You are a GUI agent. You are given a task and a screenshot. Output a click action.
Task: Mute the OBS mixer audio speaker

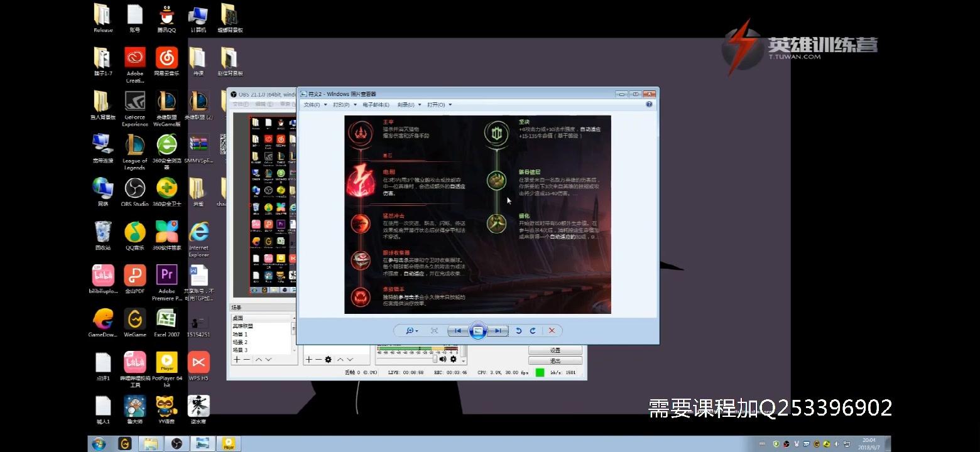pos(443,359)
